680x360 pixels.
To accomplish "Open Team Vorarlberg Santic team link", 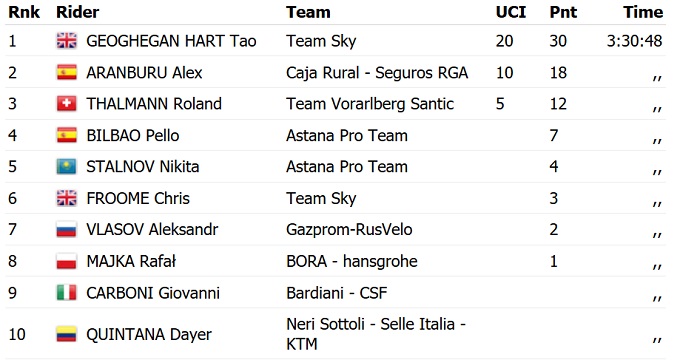I will click(x=370, y=104).
